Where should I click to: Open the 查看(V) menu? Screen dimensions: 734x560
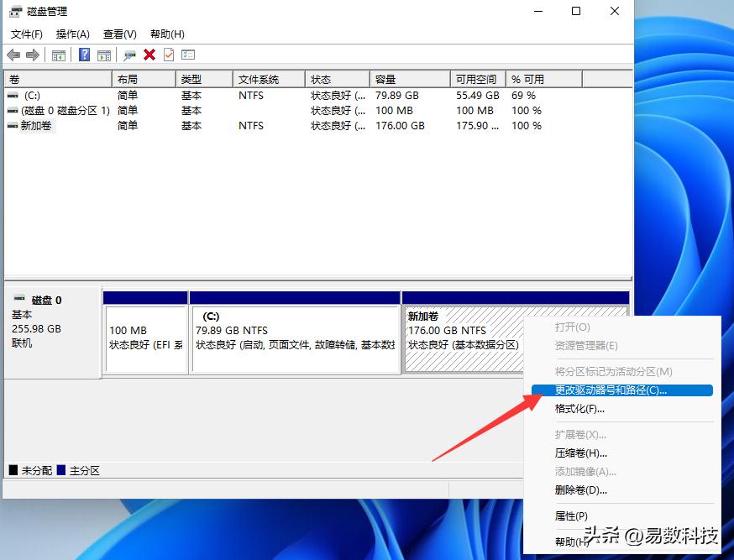[119, 34]
